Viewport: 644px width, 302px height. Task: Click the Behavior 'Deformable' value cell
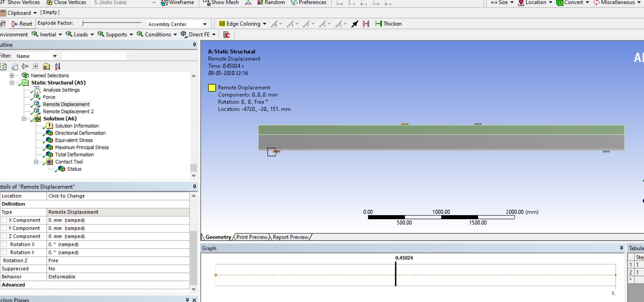(118, 277)
